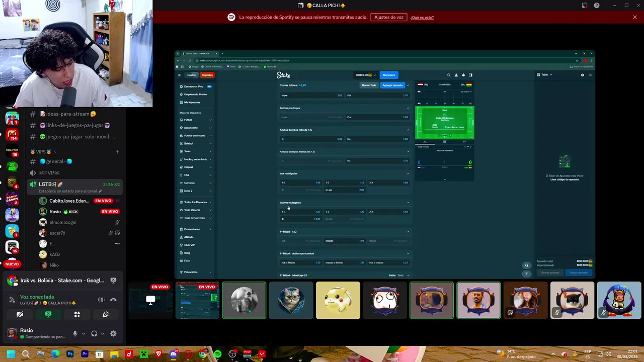The image size is (644, 362).
Task: Open Stake user profile icon
Action: (x=456, y=75)
